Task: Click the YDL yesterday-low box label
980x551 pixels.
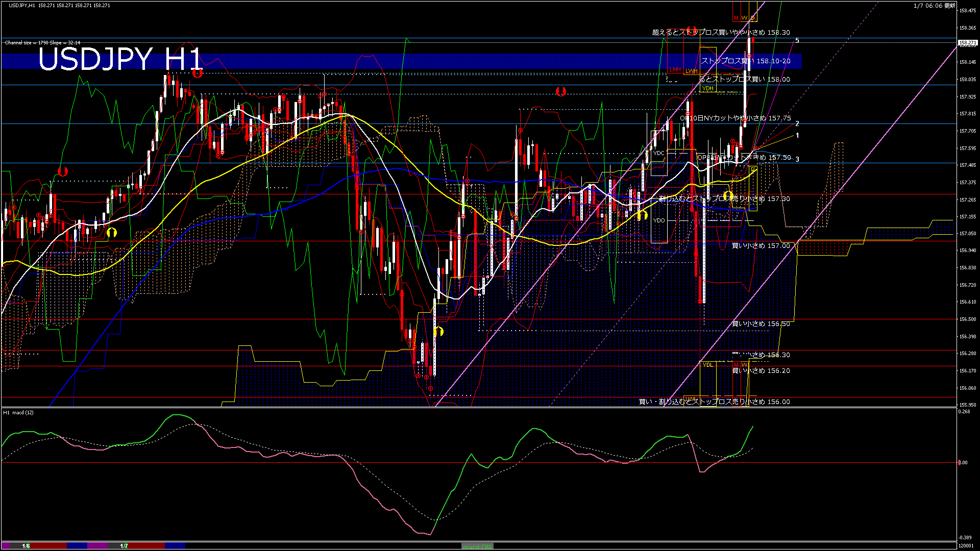Action: (707, 365)
